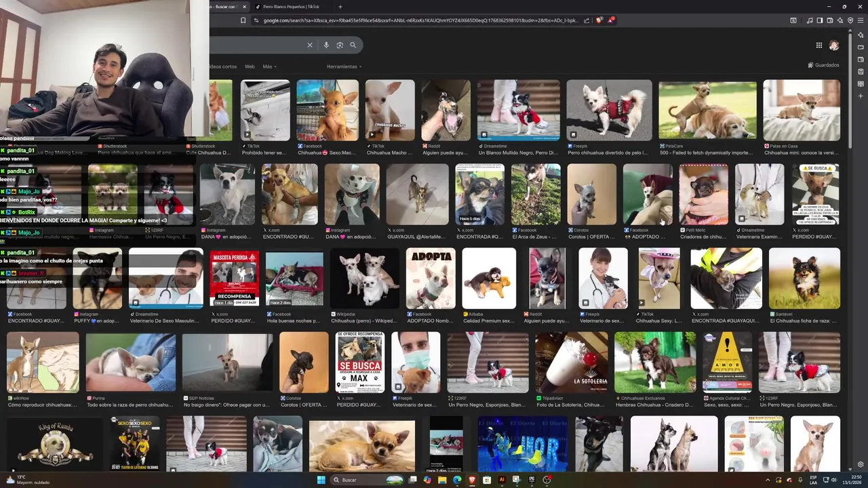Open the Brave Rewards triangle icon
Screen dimensions: 868x488
point(610,20)
